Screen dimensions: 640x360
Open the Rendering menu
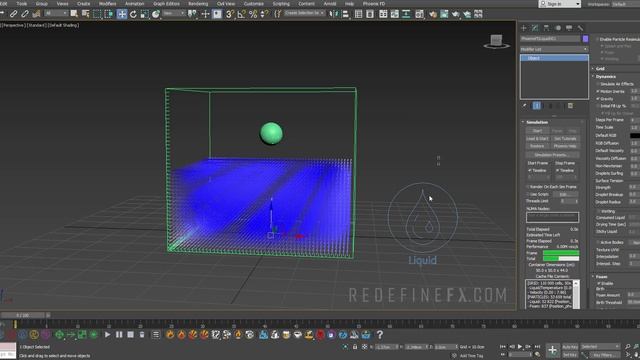[x=198, y=4]
